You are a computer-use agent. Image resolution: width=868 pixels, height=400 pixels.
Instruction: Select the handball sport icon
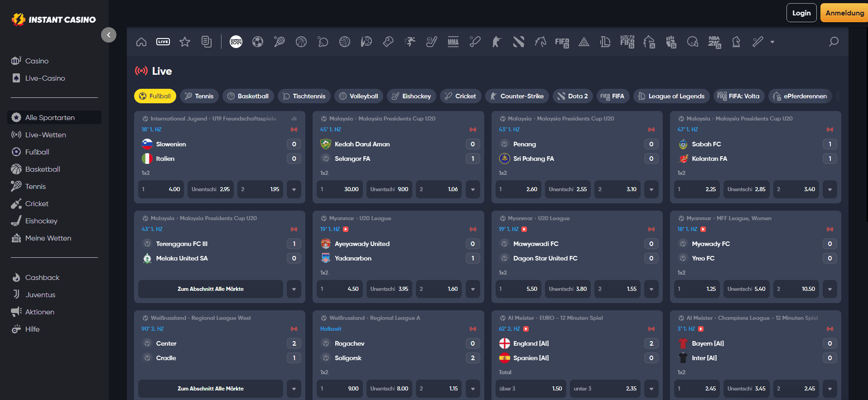366,42
